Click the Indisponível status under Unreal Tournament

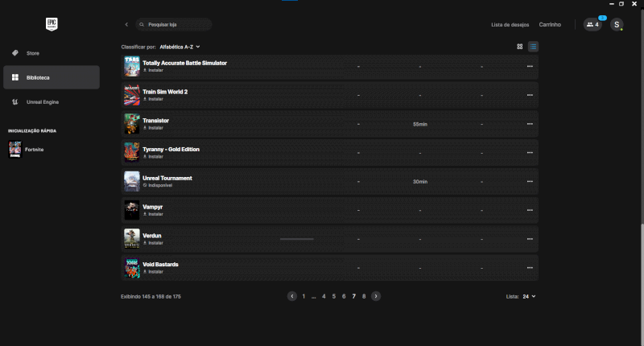[x=158, y=185]
